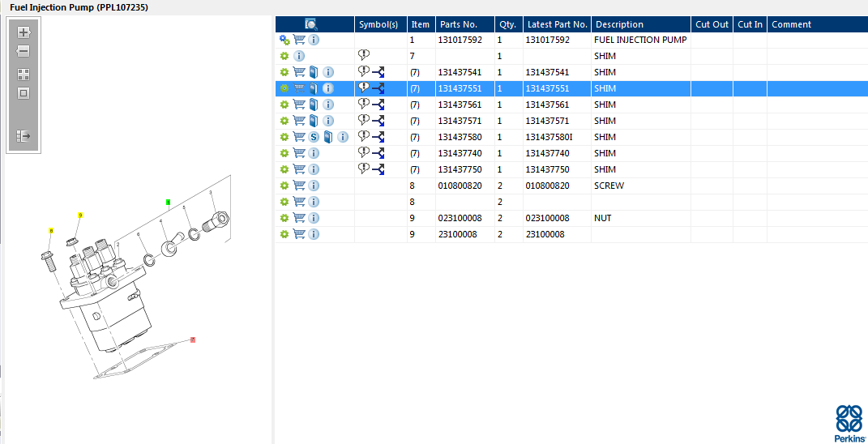
Task: Sort by the Qty. column header
Action: (508, 24)
